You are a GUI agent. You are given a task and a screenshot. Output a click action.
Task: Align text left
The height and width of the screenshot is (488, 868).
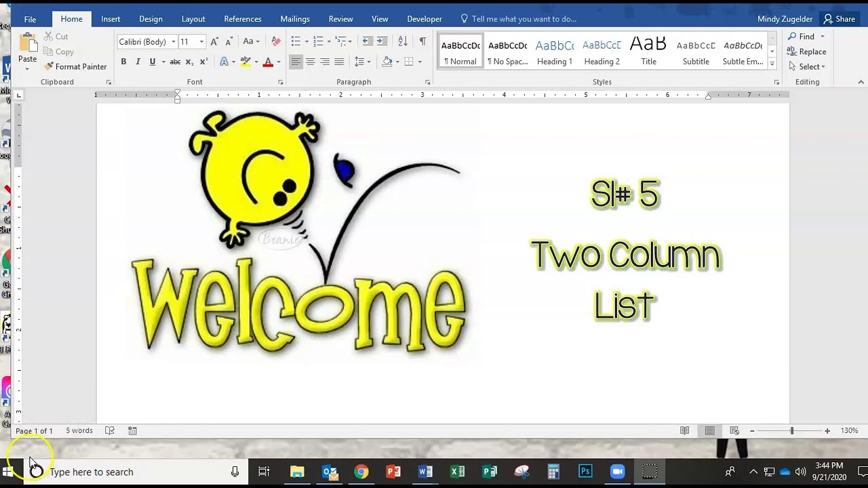296,62
